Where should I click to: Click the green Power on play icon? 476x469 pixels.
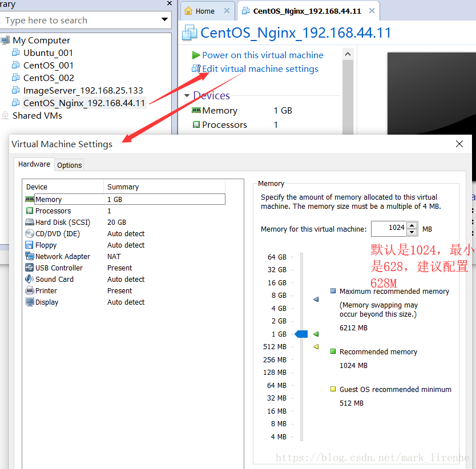[196, 55]
